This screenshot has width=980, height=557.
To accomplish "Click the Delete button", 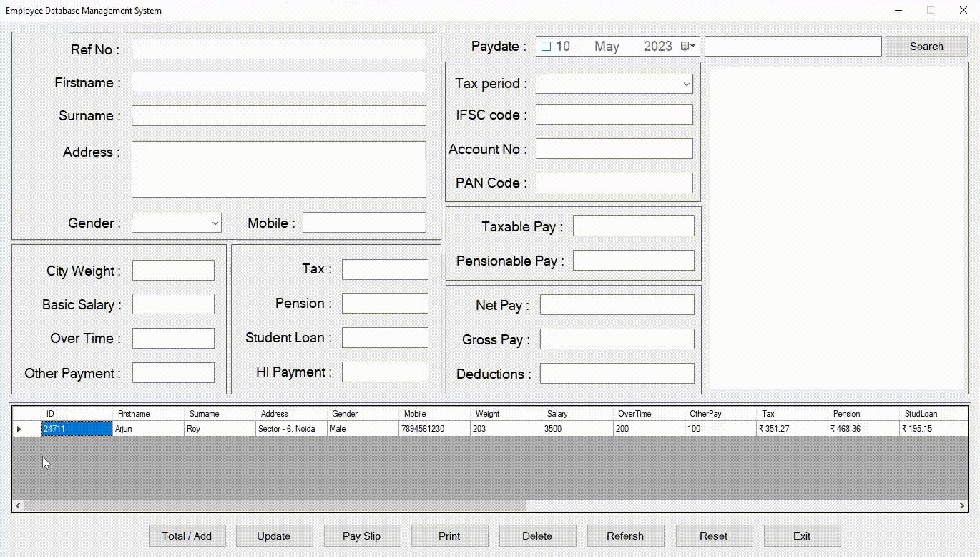I will (x=537, y=536).
